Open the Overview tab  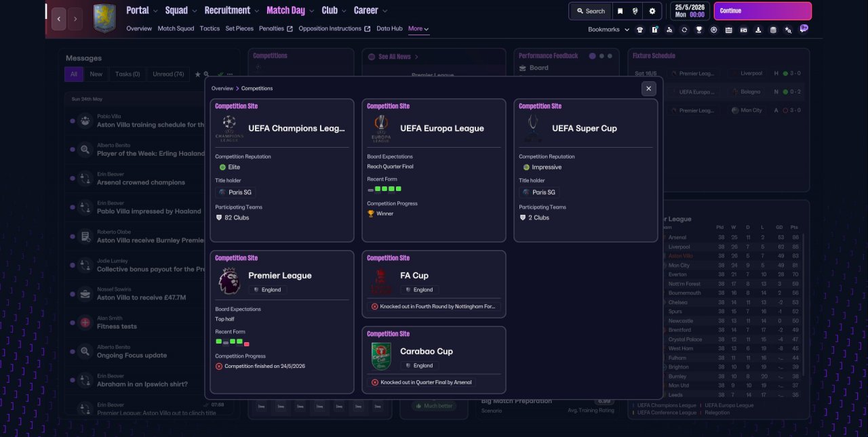coord(139,28)
